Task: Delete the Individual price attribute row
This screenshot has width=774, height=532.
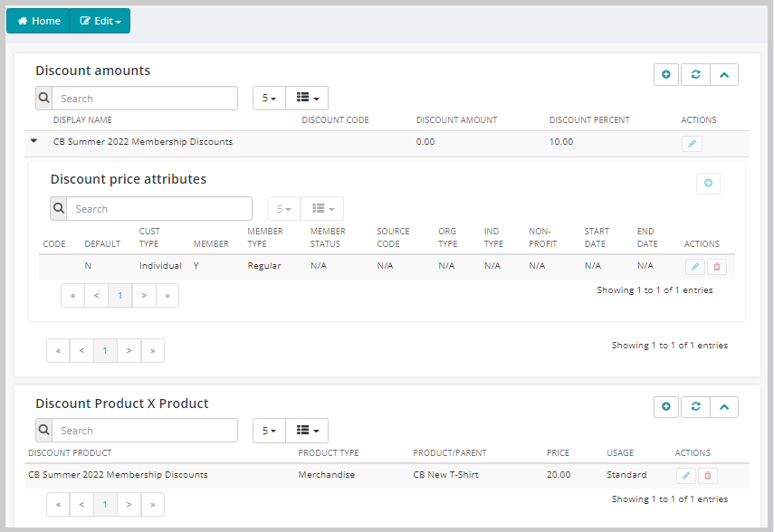Action: [x=717, y=267]
